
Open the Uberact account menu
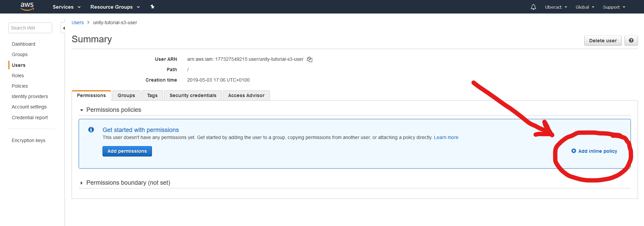tap(556, 7)
